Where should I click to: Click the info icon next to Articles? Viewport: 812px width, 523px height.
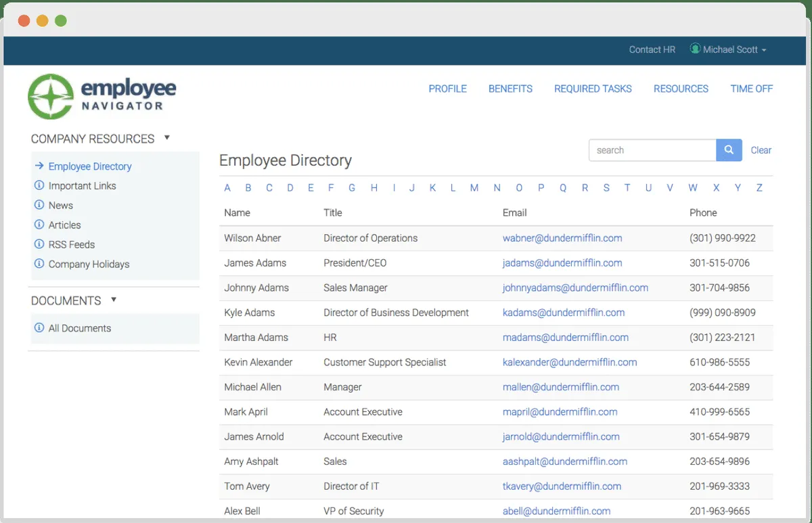pyautogui.click(x=39, y=225)
